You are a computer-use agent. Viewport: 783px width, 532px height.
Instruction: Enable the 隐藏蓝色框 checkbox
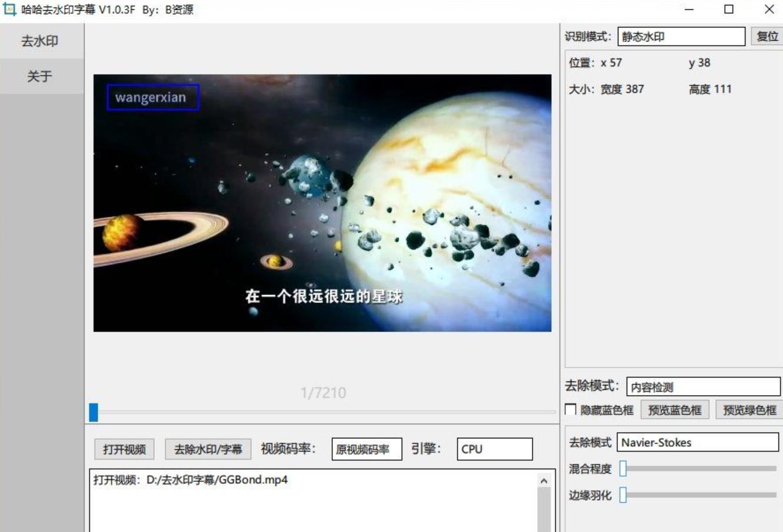571,410
